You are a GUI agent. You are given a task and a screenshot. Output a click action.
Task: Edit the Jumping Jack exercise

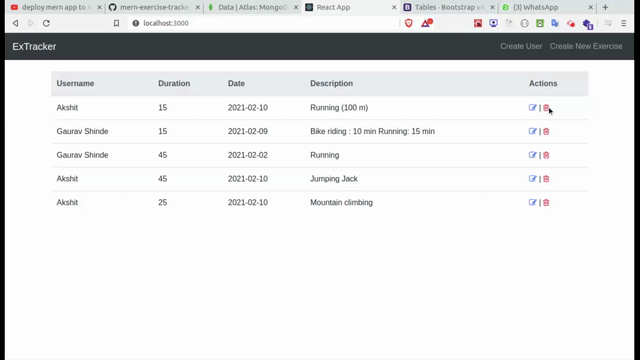pos(532,179)
